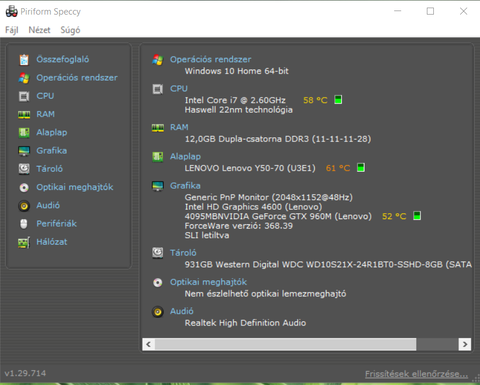
Task: Click the GPU temperature value 52 °C
Action: pos(394,216)
